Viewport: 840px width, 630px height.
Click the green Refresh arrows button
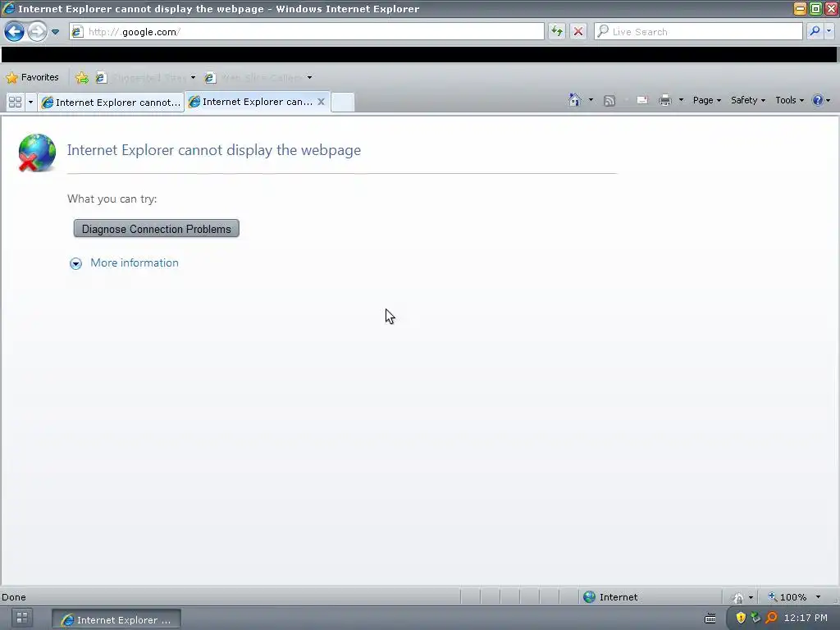click(557, 32)
